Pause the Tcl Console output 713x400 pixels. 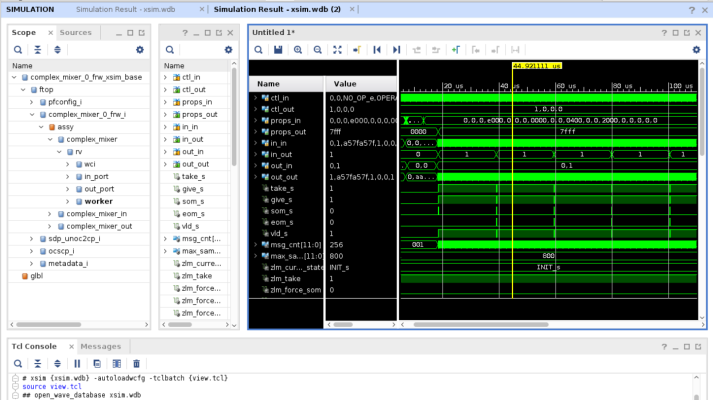pos(77,363)
